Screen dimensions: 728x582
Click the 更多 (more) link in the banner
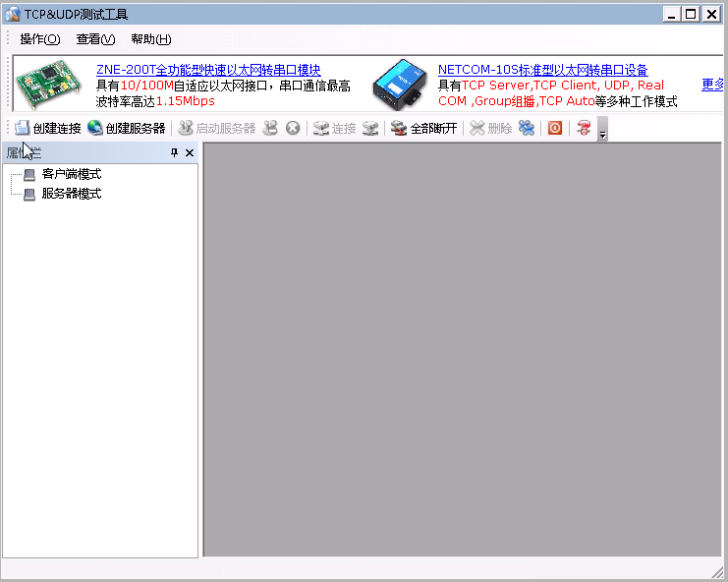(712, 85)
